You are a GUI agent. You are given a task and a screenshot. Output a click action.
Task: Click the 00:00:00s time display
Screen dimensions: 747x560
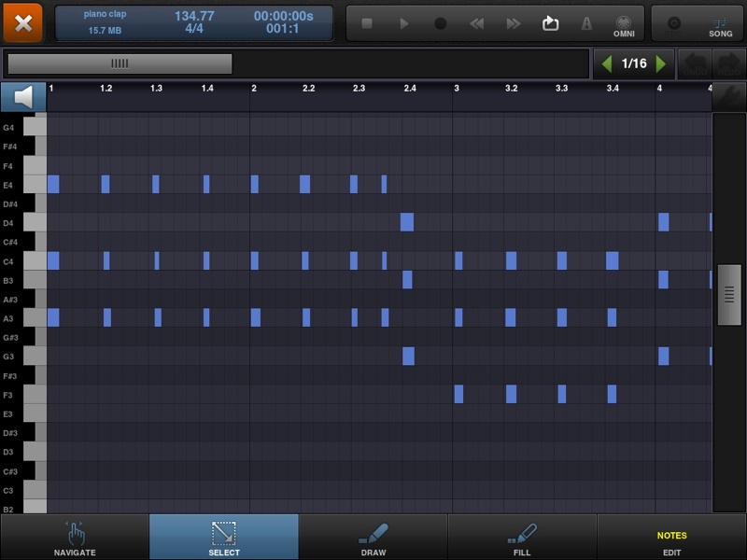[x=284, y=16]
